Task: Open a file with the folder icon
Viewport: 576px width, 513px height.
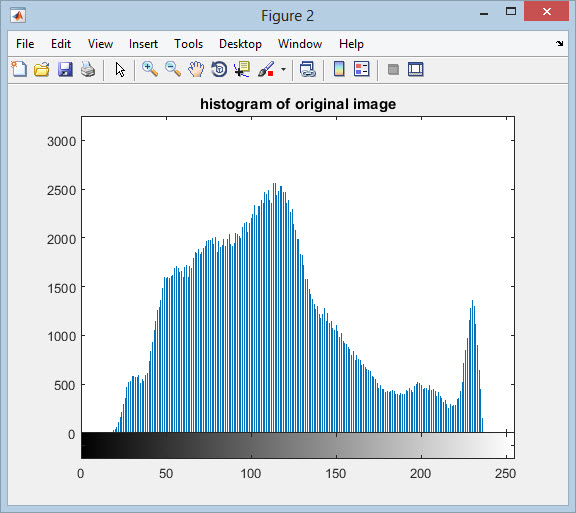Action: (x=42, y=69)
